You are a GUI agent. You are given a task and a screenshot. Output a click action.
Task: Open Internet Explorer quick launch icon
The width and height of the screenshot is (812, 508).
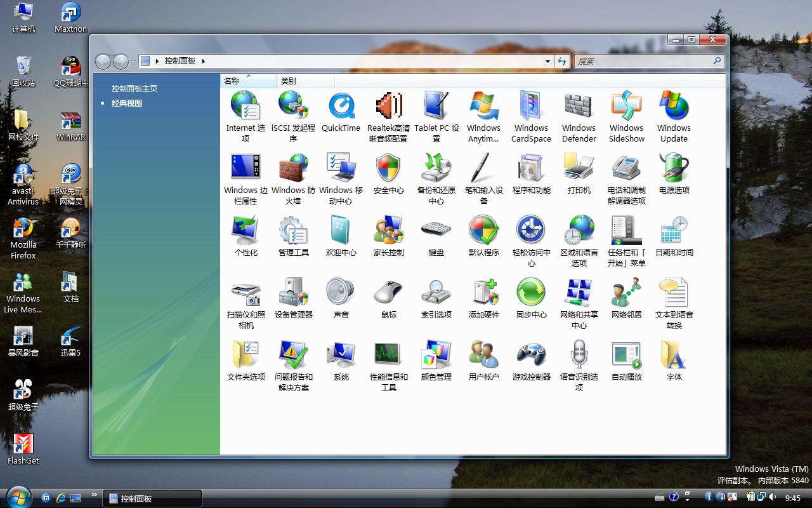tap(61, 498)
